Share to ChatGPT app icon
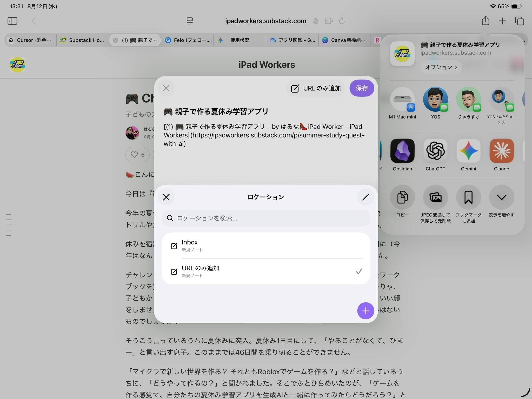This screenshot has width=532, height=399. (x=435, y=151)
